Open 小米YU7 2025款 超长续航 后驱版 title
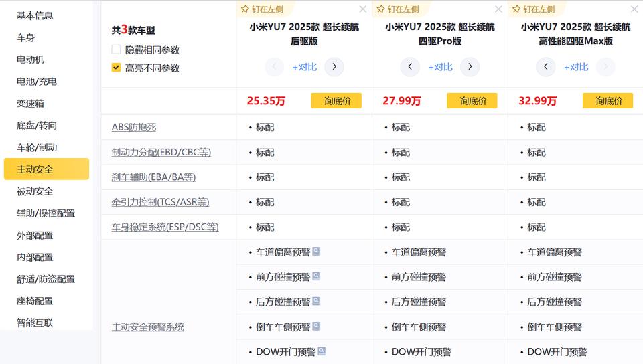Image resolution: width=643 pixels, height=364 pixels. click(x=304, y=34)
